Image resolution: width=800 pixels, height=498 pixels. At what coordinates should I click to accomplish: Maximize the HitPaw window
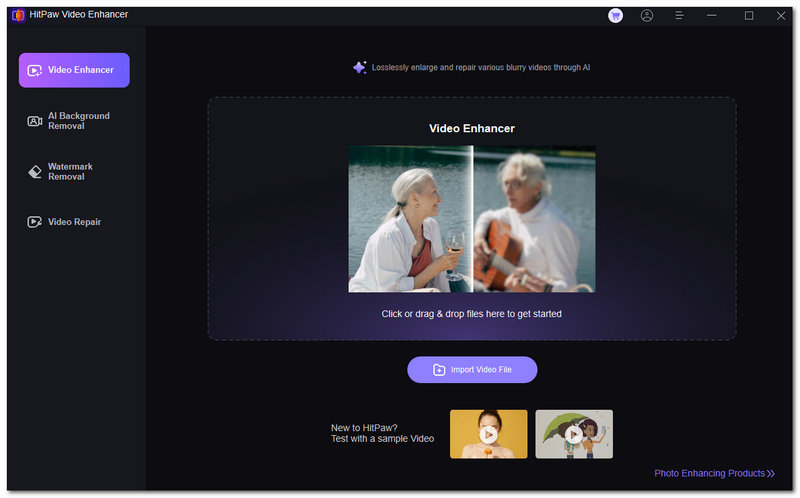click(748, 16)
